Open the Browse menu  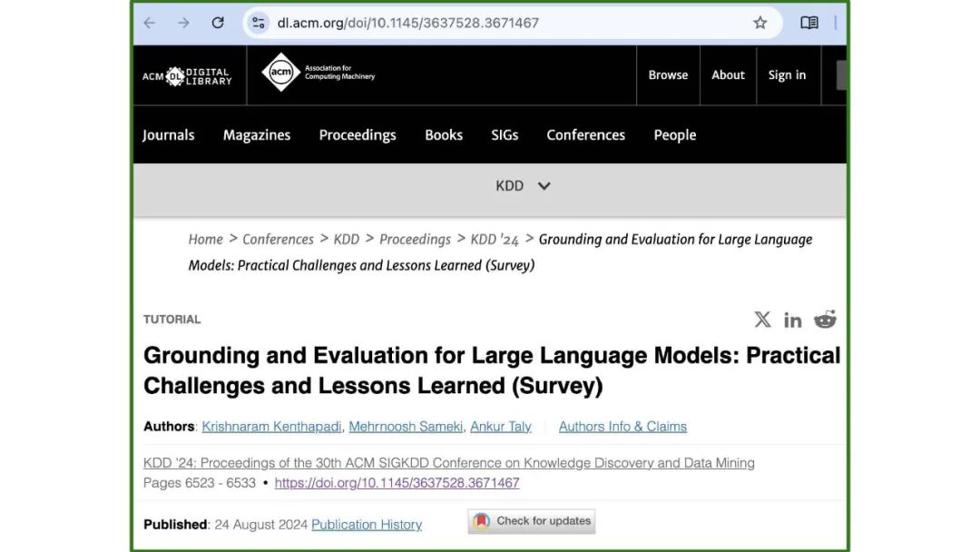(x=668, y=75)
